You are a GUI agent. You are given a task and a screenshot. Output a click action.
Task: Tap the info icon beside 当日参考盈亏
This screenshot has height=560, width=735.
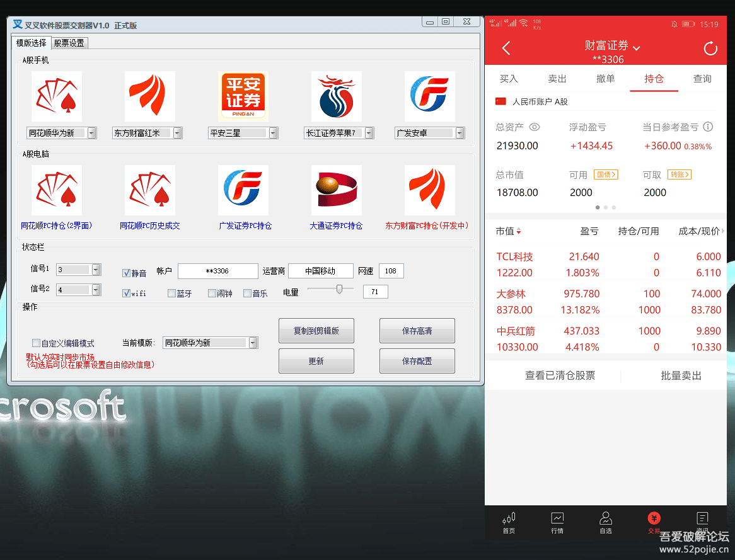(x=709, y=127)
